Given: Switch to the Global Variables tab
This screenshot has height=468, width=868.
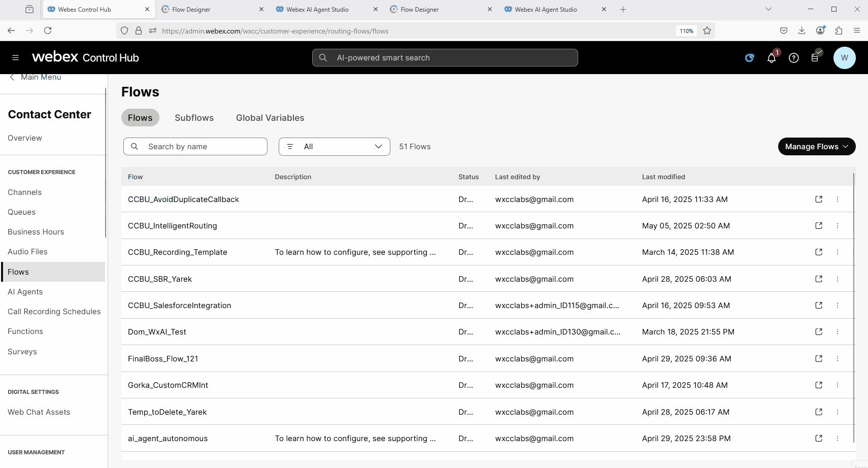Looking at the screenshot, I should point(270,118).
